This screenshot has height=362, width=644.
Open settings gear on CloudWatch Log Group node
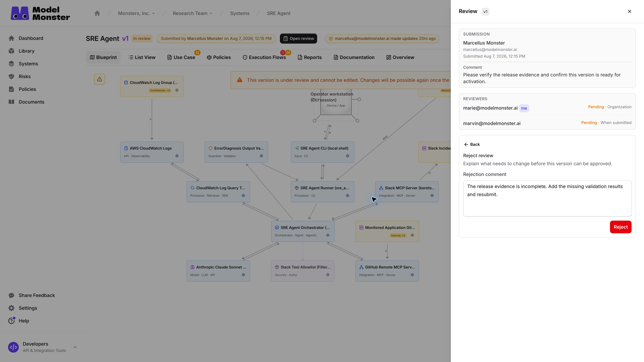[x=177, y=90]
